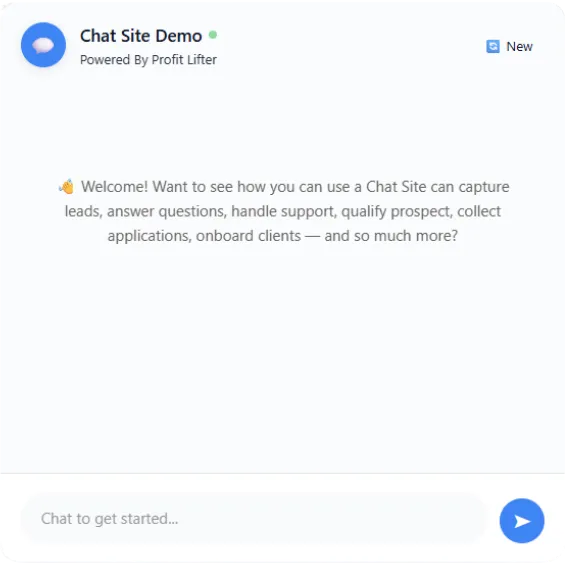Click the white arrow in the send button

(x=522, y=521)
